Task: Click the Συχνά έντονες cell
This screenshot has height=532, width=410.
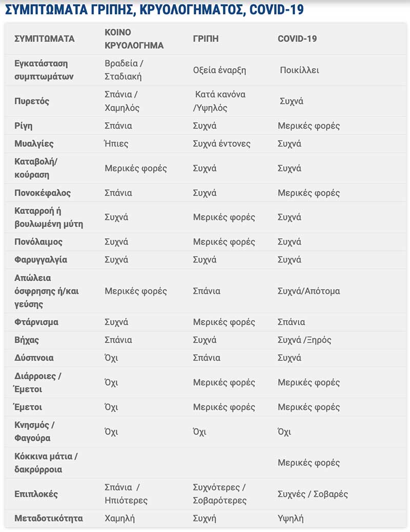Action: [221, 144]
